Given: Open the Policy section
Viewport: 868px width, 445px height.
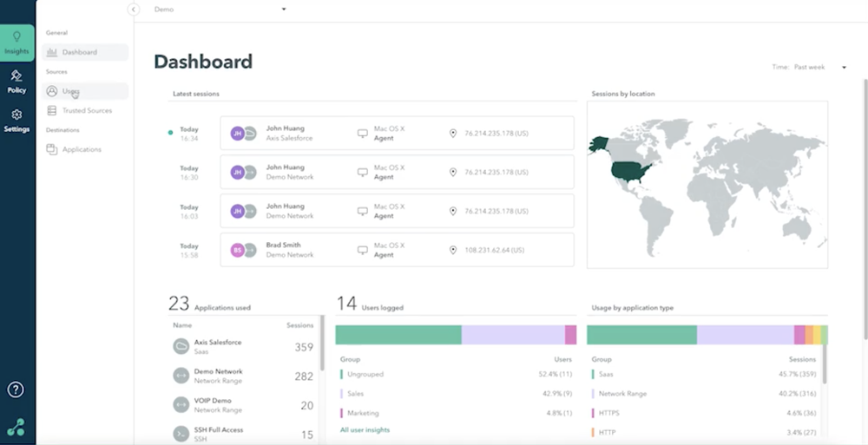Looking at the screenshot, I should pos(16,82).
